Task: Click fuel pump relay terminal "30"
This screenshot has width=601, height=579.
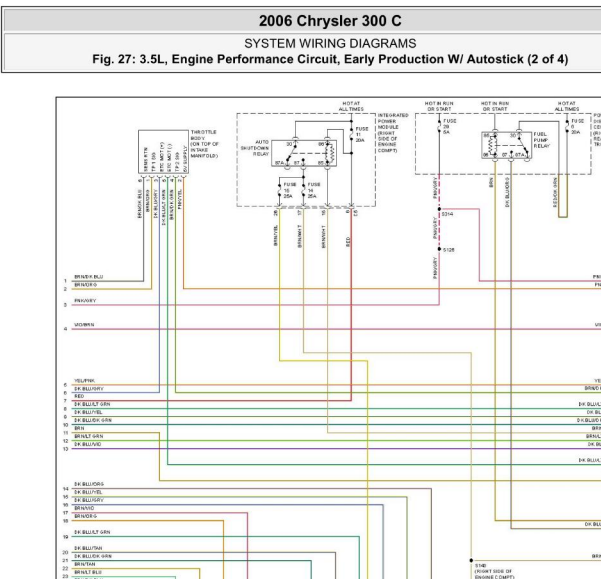Action: click(512, 136)
